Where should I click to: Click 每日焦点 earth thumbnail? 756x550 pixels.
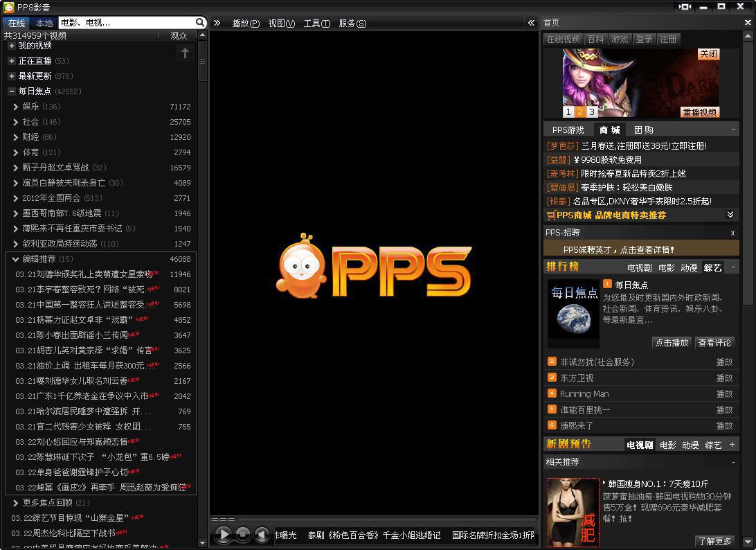pos(573,314)
